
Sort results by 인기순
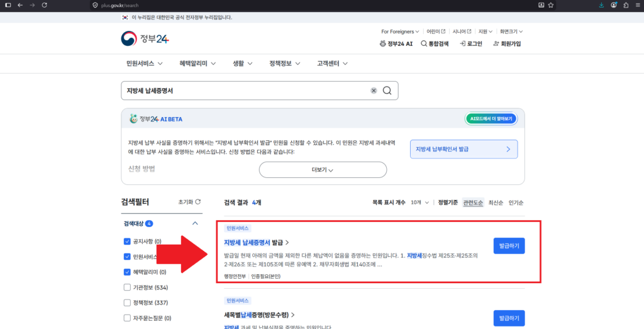[516, 203]
